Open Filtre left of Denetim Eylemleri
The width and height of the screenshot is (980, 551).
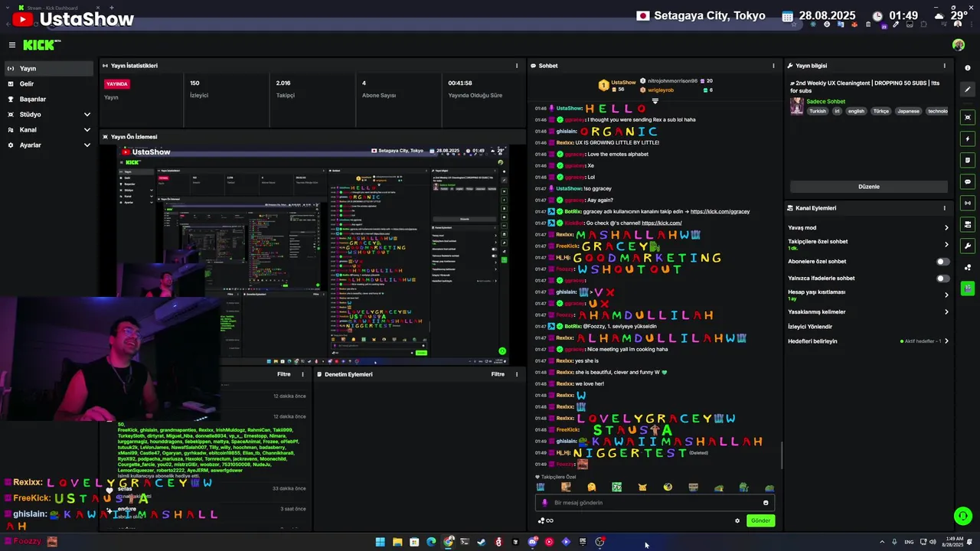coord(283,374)
